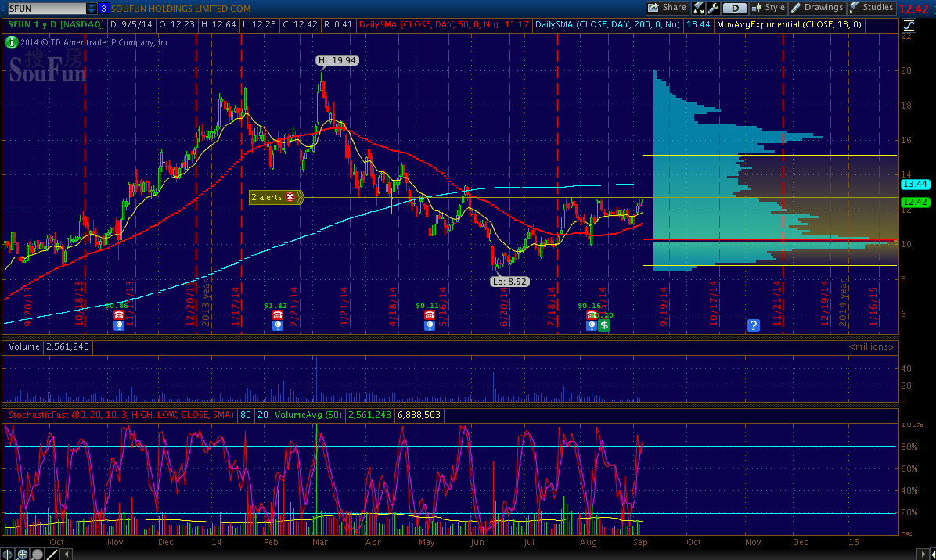The height and width of the screenshot is (560, 936).
Task: Click the SFUN symbol input field
Action: pyautogui.click(x=43, y=9)
